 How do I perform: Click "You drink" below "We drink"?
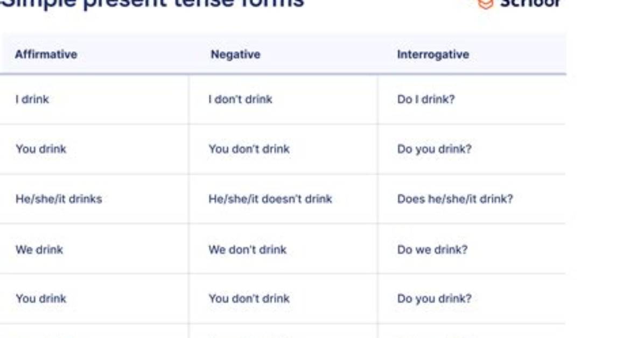41,299
